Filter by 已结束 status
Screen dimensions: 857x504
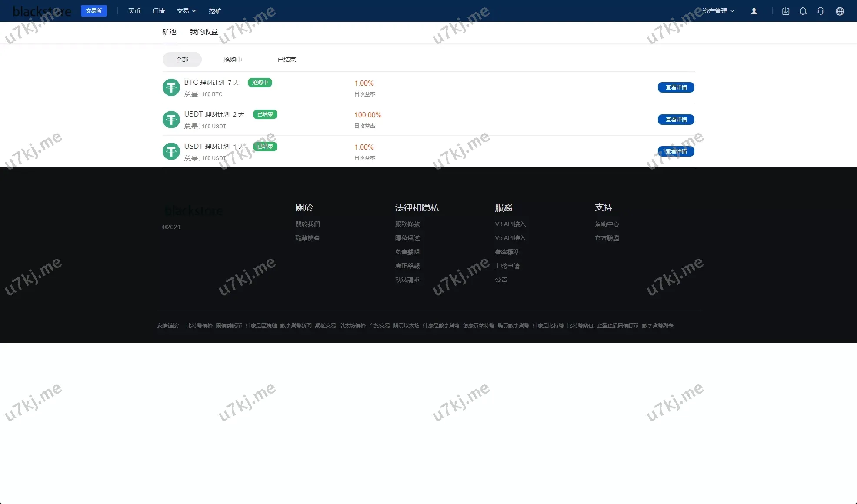pyautogui.click(x=287, y=60)
